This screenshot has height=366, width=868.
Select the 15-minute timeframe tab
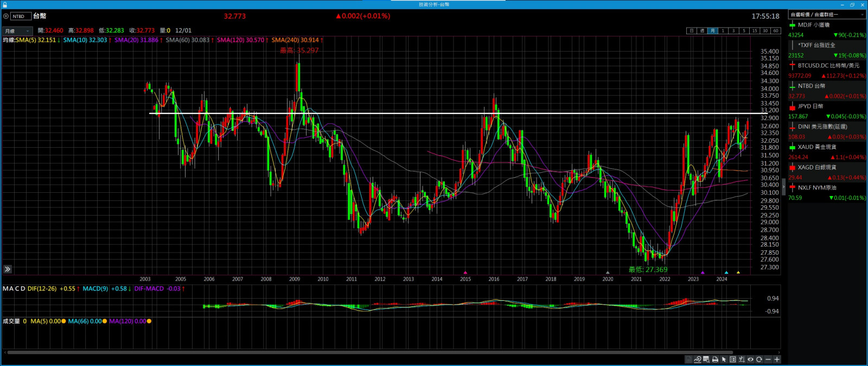(x=754, y=31)
